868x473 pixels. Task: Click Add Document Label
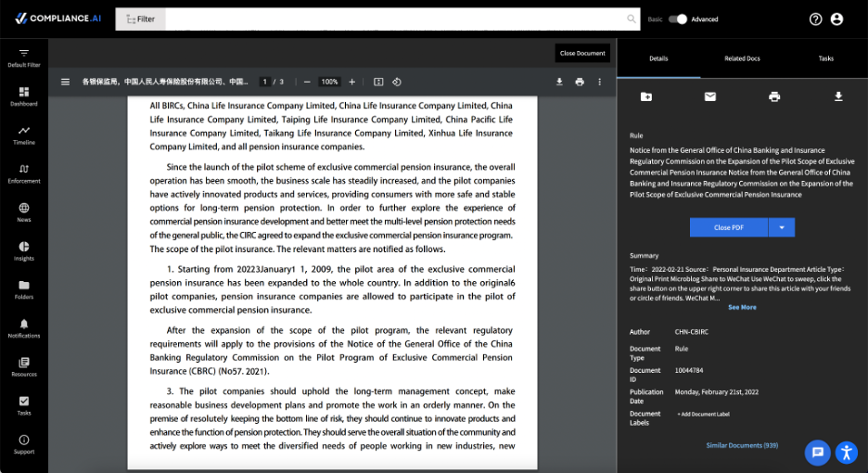tap(704, 415)
